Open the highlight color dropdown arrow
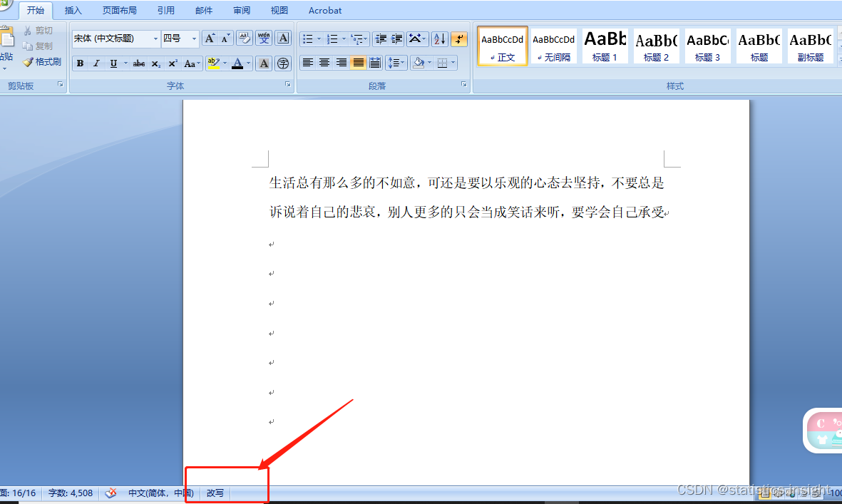The width and height of the screenshot is (842, 504). pos(225,63)
